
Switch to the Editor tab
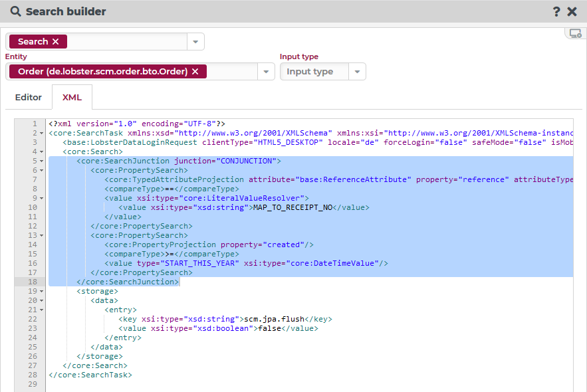tap(29, 97)
